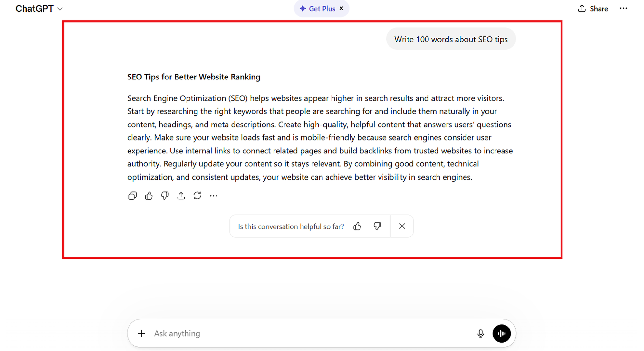Screen dimensions: 644x351
Task: Open more actions for the response
Action: tap(213, 196)
